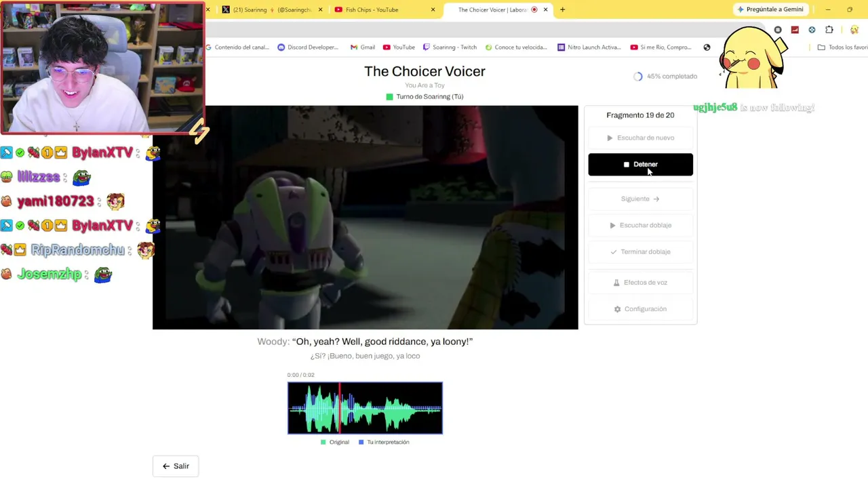Leave the session with the Salir button
This screenshot has height=488, width=868.
(176, 466)
